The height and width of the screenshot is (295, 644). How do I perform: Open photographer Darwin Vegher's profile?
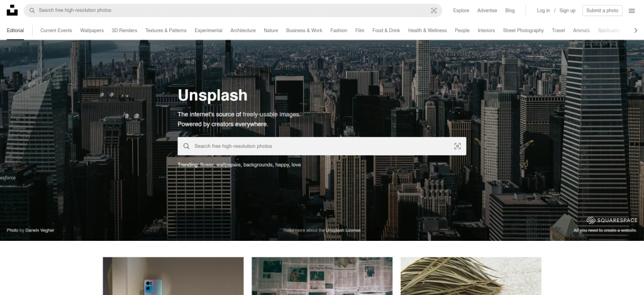click(x=40, y=230)
